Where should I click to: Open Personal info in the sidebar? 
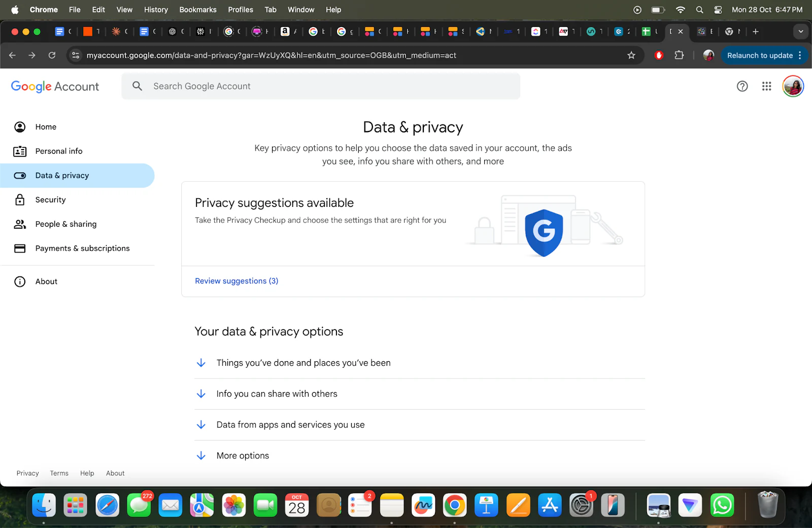(x=77, y=151)
